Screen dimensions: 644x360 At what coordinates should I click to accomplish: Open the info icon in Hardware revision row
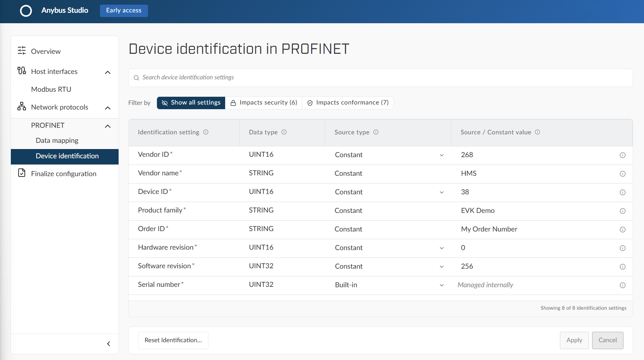pos(623,248)
